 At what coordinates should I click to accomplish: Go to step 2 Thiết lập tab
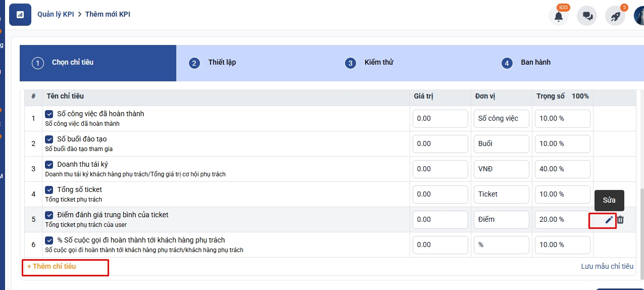(222, 63)
